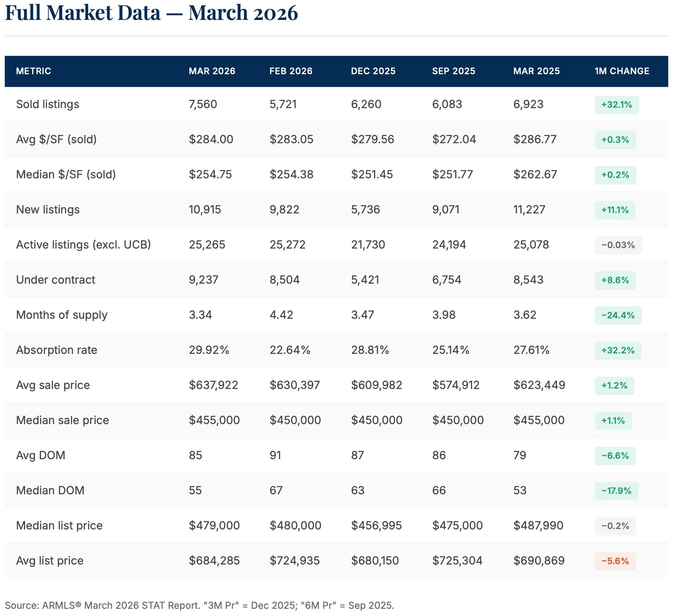Select the MAR 2025 column header

click(536, 71)
